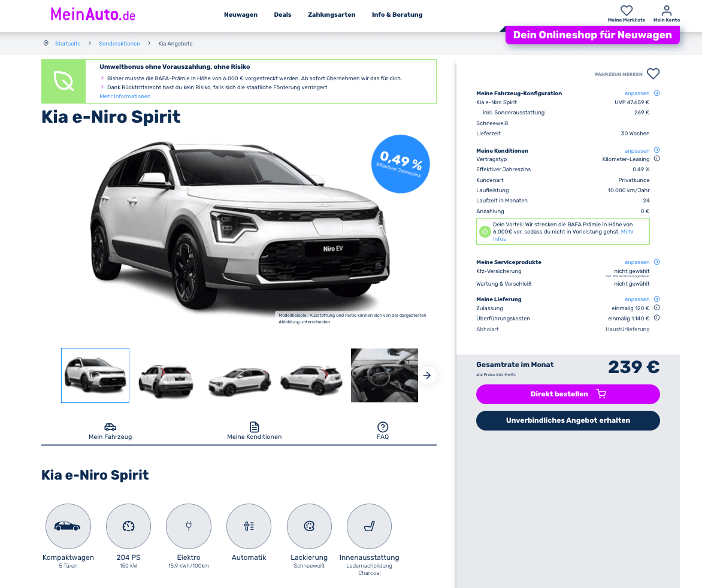Click arrow icon next to Serviceprodukte anpassen
This screenshot has width=702, height=588.
657,262
